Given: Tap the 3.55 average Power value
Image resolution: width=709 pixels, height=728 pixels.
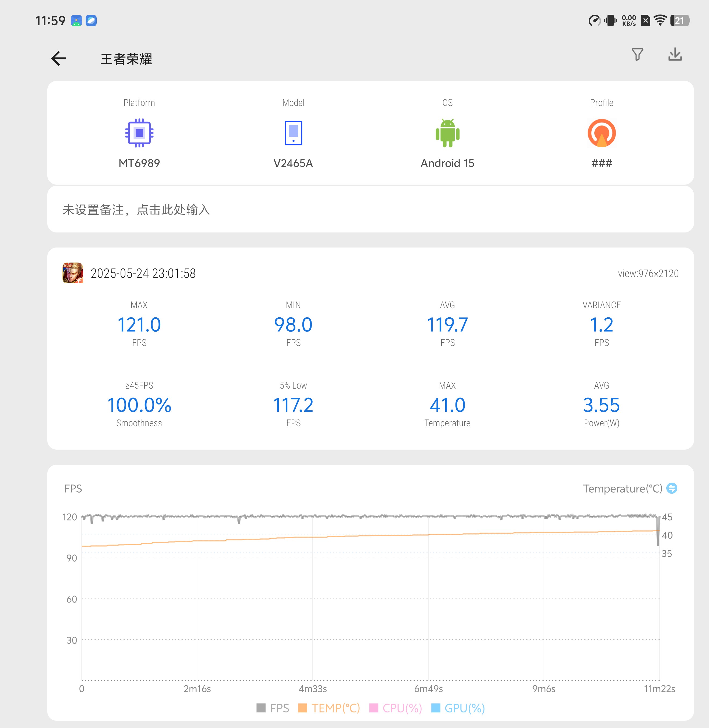Looking at the screenshot, I should pos(601,405).
